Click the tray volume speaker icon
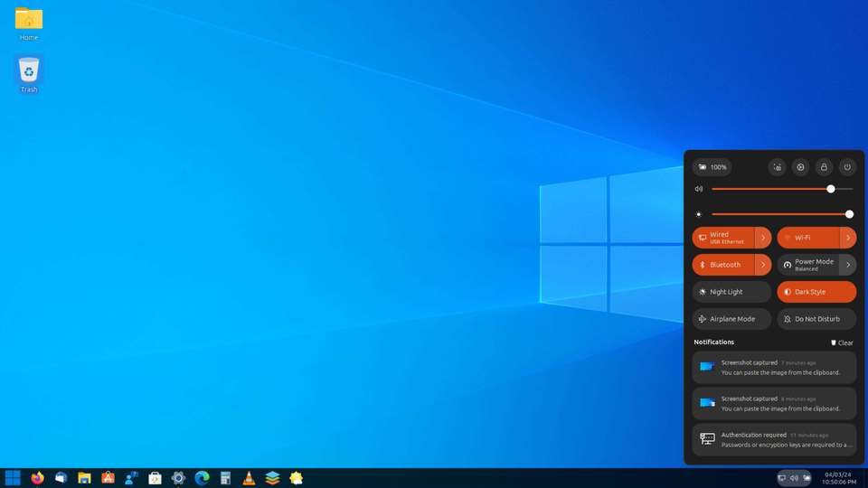The width and height of the screenshot is (868, 488). pyautogui.click(x=794, y=478)
